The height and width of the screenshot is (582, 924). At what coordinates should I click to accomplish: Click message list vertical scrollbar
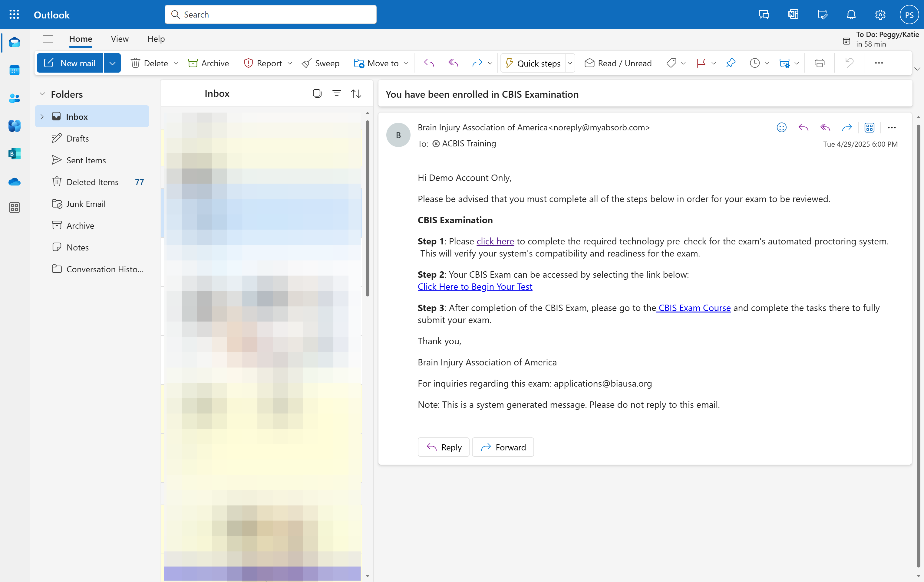click(x=367, y=208)
